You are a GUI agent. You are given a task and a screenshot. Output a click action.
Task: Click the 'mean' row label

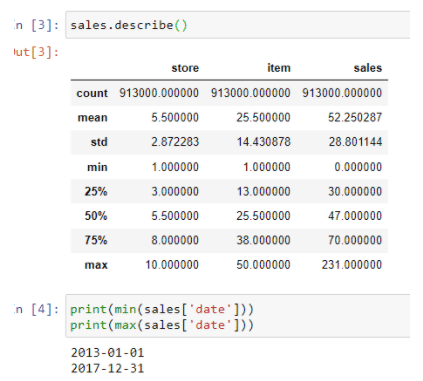tap(92, 118)
